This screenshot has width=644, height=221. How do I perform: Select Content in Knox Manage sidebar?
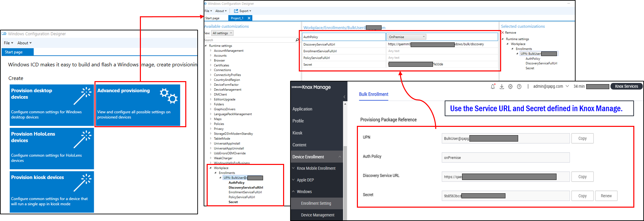coord(299,145)
